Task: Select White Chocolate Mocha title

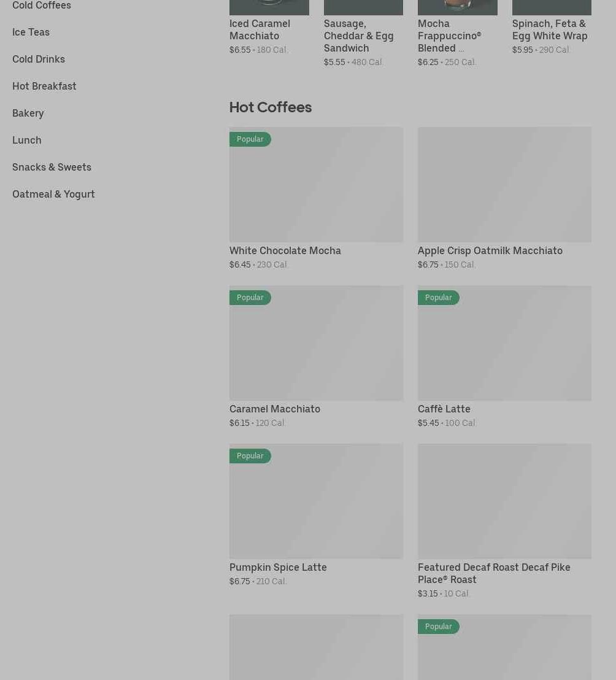Action: click(285, 250)
